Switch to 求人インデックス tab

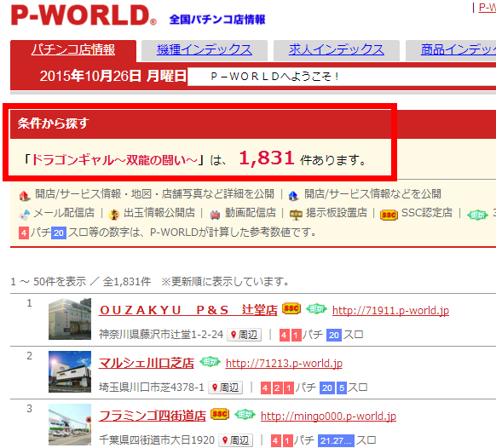(337, 50)
